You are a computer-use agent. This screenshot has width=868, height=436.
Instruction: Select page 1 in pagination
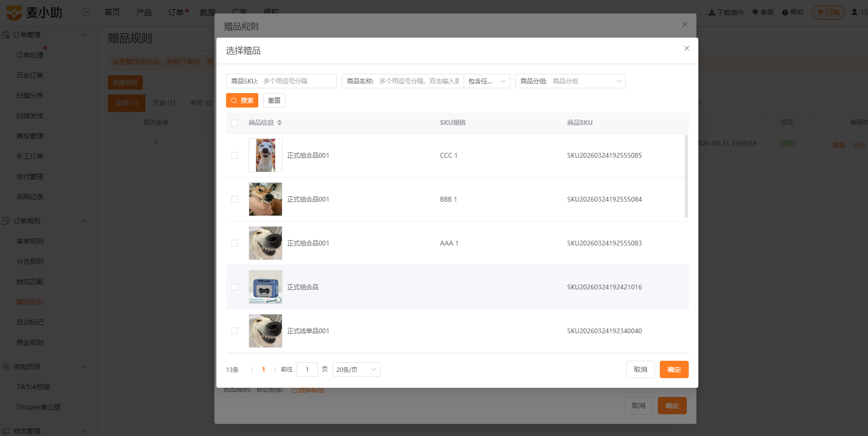click(x=263, y=369)
